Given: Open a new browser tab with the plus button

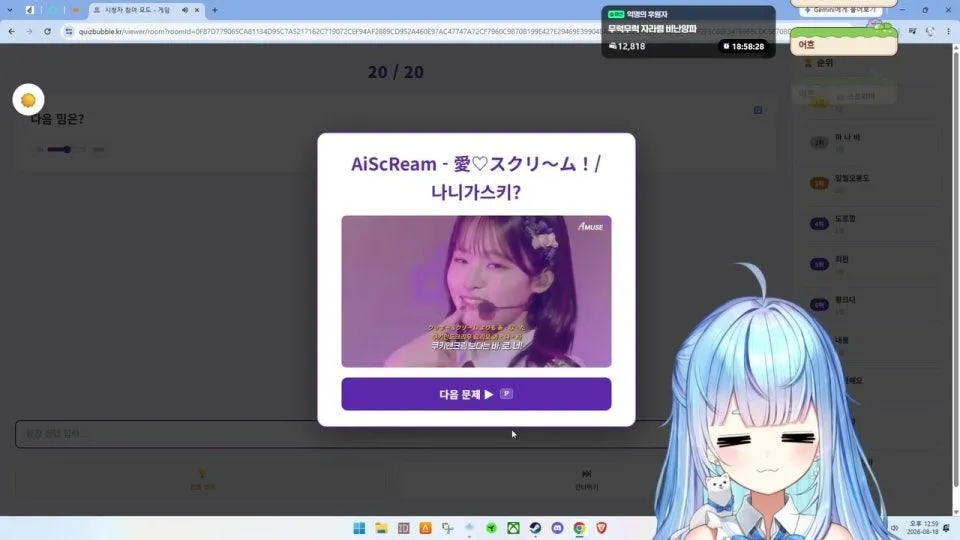Looking at the screenshot, I should 214,10.
